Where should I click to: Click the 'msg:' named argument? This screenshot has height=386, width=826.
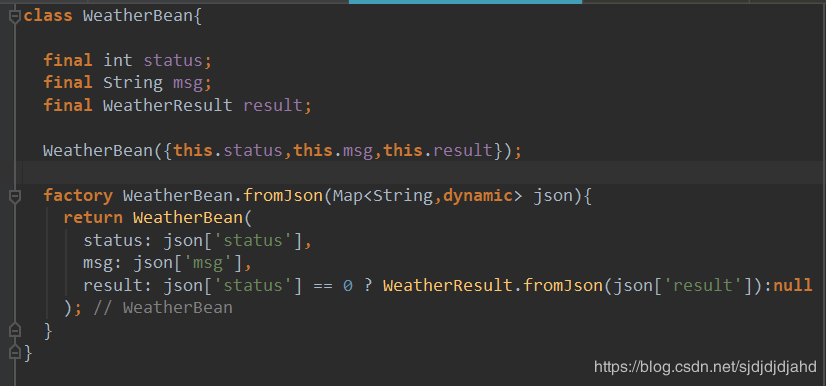(103, 263)
